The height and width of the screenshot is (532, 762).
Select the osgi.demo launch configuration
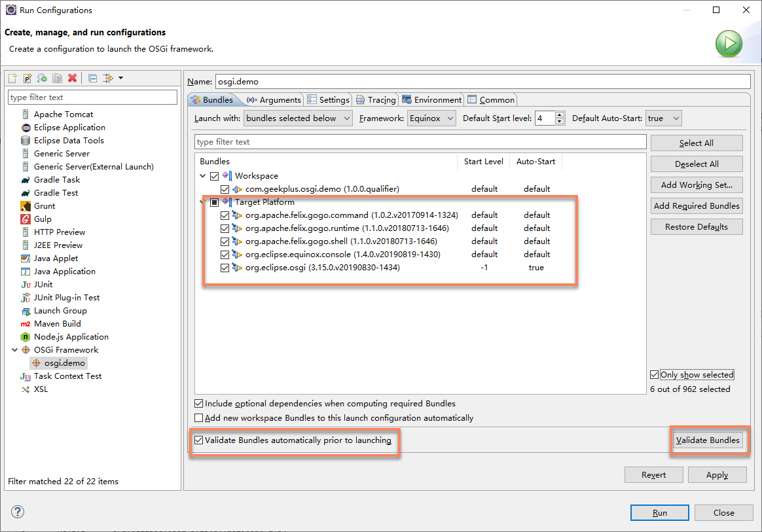point(59,363)
